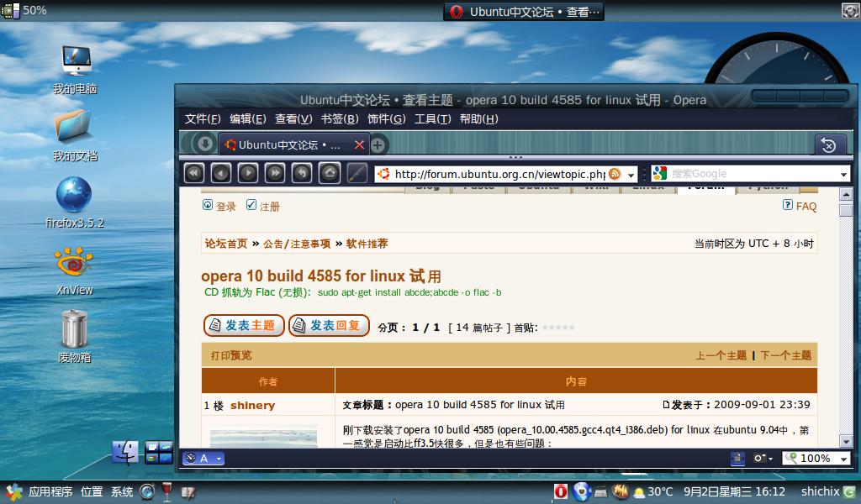Click 打印预览 print preview link
The width and height of the screenshot is (861, 504).
pos(231,355)
